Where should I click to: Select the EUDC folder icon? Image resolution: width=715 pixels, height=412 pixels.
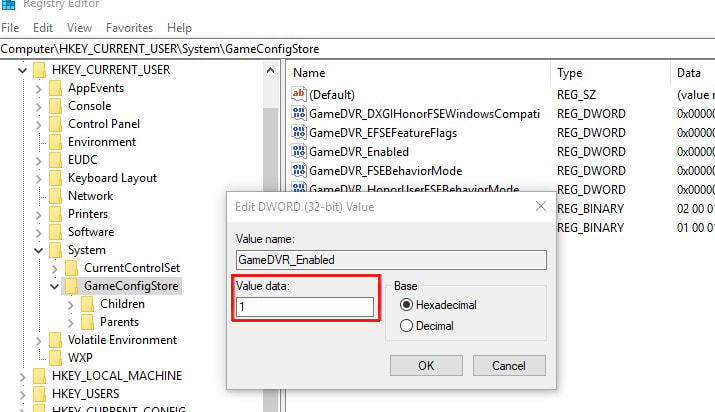pyautogui.click(x=55, y=160)
